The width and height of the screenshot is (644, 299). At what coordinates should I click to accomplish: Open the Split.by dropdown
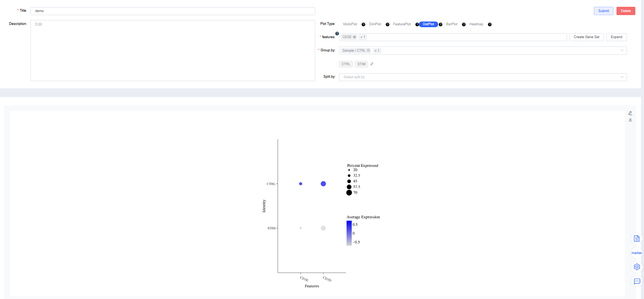(x=483, y=77)
